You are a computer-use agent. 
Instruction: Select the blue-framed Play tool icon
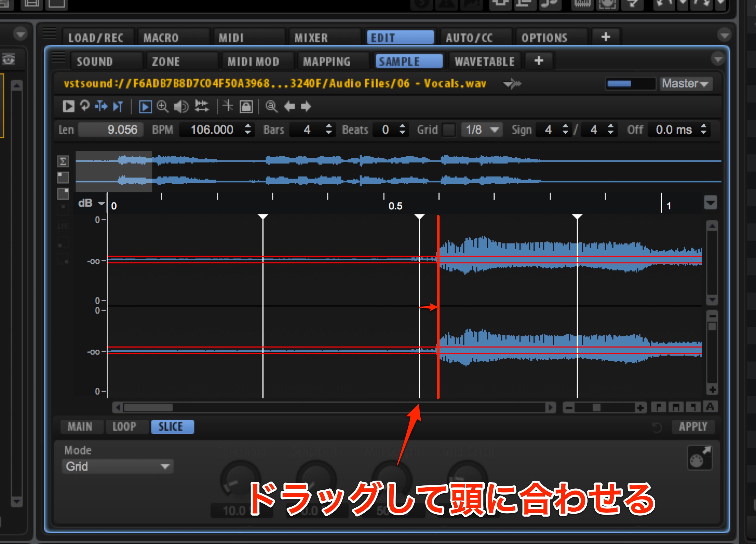(x=145, y=107)
